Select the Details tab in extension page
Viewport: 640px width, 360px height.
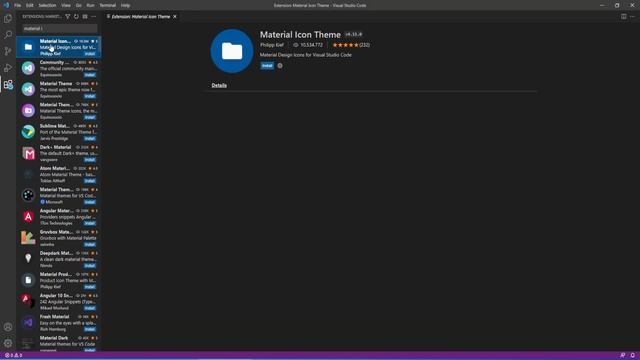pyautogui.click(x=219, y=85)
